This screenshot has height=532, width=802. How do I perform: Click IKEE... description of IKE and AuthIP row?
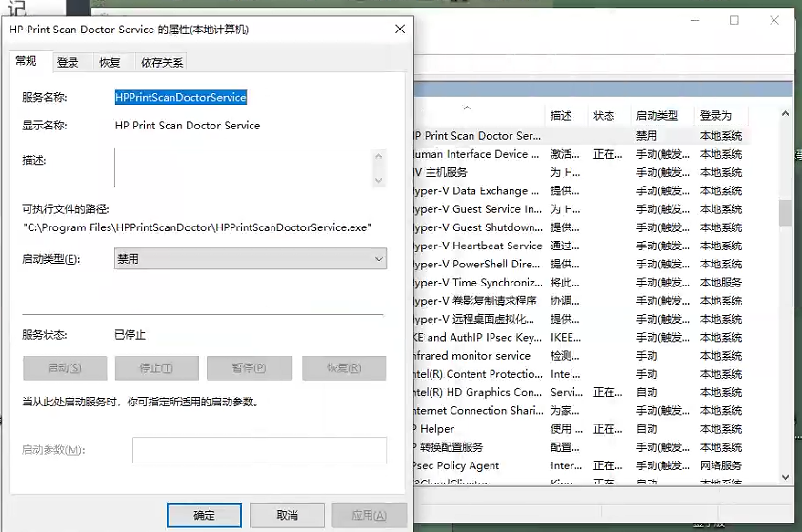coord(566,337)
